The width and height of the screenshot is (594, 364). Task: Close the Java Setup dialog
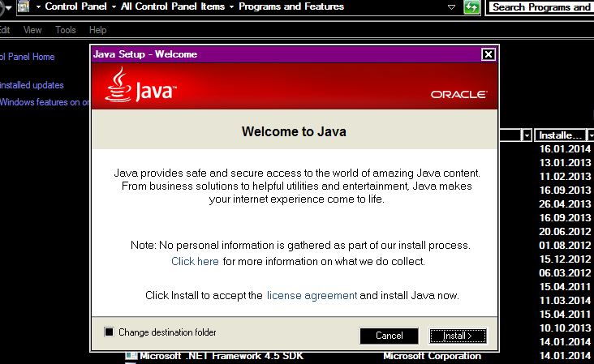(x=488, y=54)
